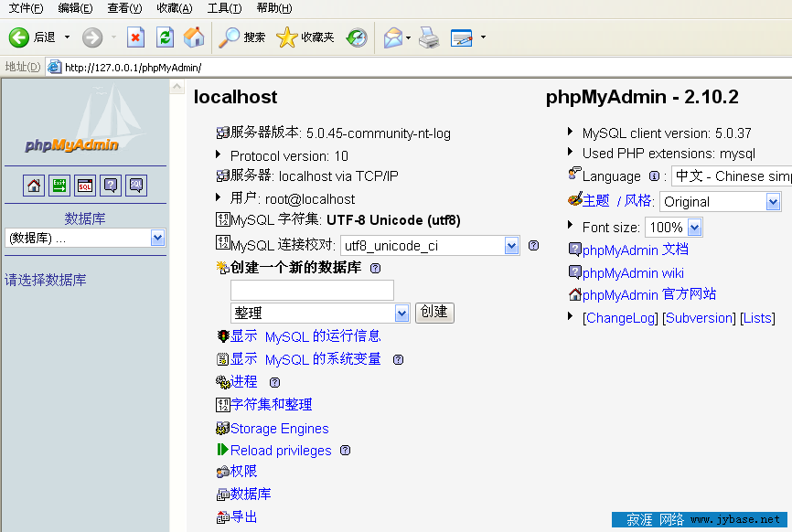Image resolution: width=792 pixels, height=532 pixels.
Task: Click the 创建 button
Action: 434,313
